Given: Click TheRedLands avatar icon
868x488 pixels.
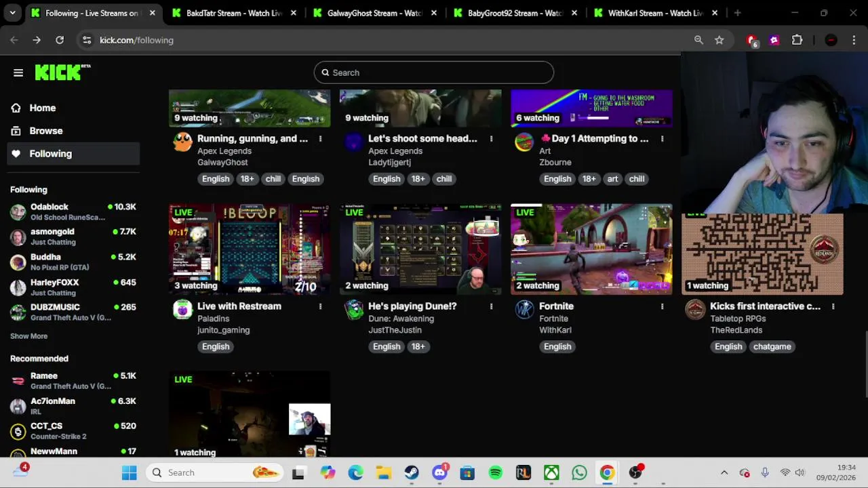Looking at the screenshot, I should point(695,310).
